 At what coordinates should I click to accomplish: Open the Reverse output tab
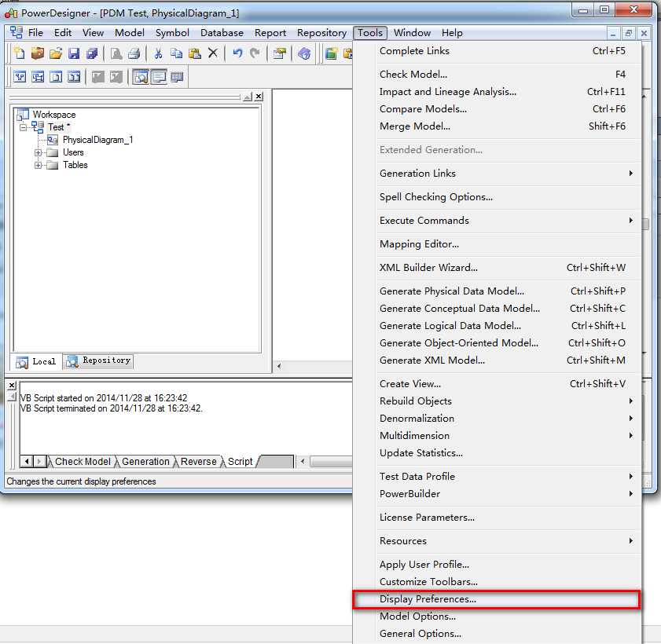[x=198, y=462]
